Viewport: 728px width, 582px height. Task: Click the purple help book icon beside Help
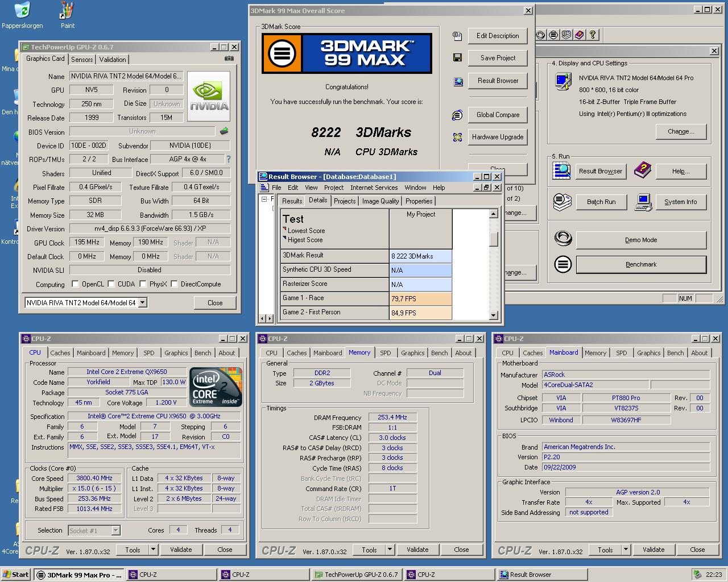(643, 169)
